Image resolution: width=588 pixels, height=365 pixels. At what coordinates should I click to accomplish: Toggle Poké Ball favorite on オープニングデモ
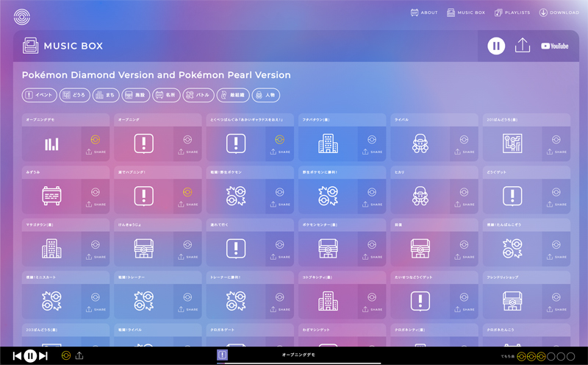(x=95, y=140)
